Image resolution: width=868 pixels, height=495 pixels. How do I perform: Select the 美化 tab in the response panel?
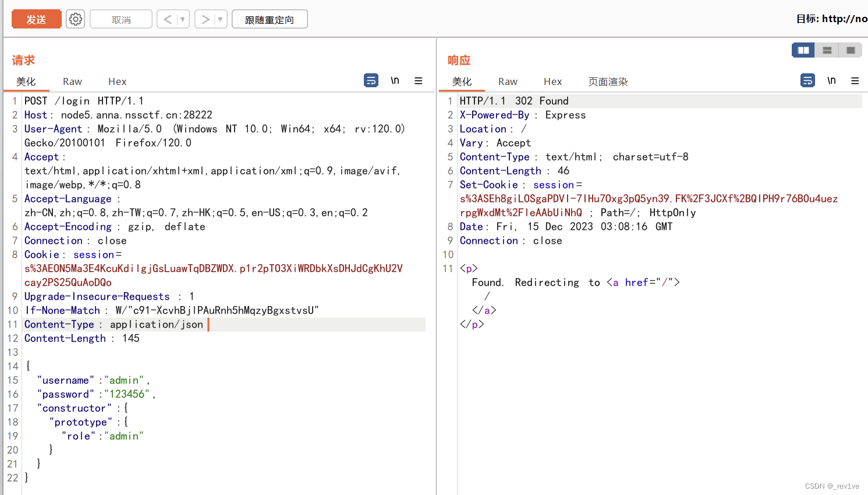(462, 81)
